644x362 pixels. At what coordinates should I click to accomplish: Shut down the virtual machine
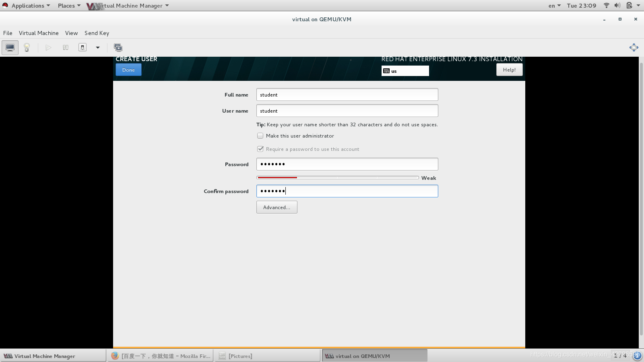pos(83,47)
